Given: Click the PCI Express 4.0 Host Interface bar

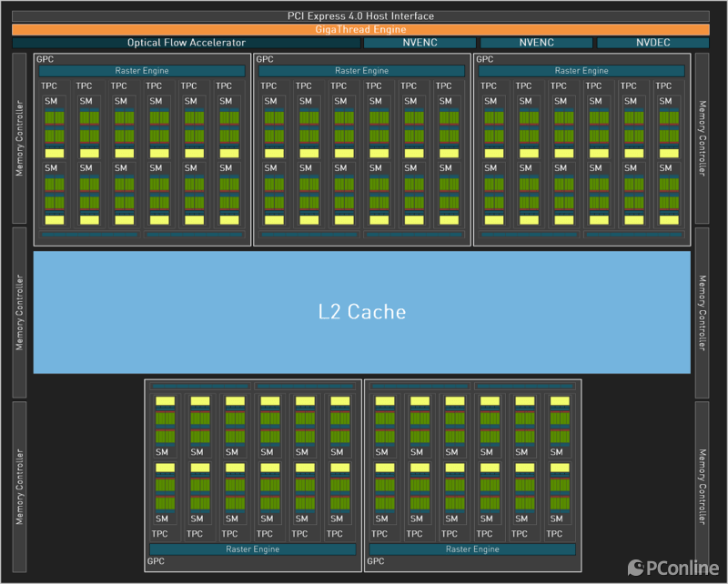Looking at the screenshot, I should click(x=360, y=16).
